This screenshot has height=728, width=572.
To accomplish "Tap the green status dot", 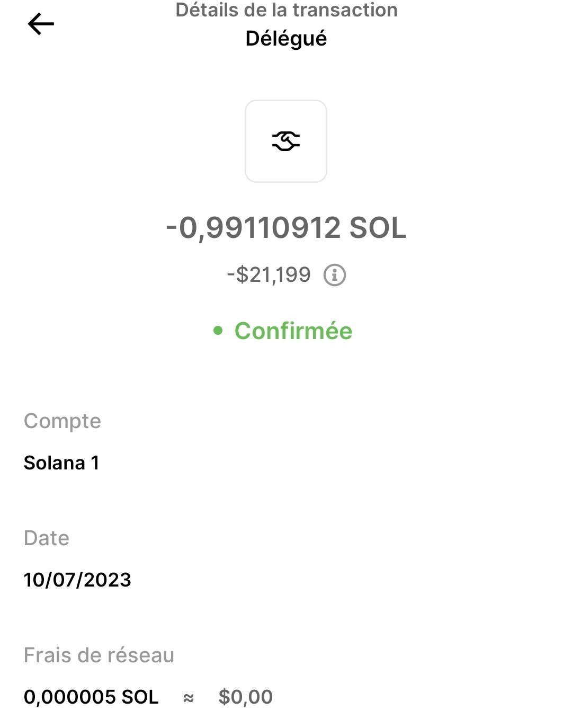I will click(x=218, y=331).
